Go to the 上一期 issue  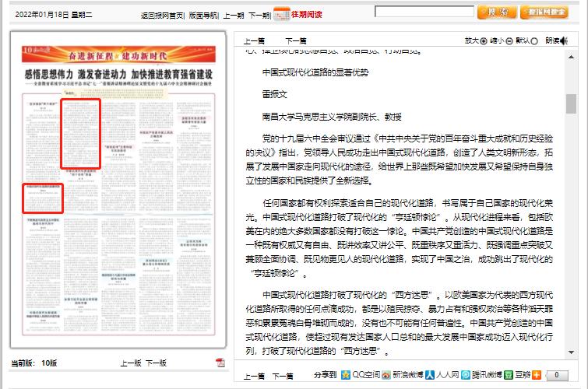point(233,16)
